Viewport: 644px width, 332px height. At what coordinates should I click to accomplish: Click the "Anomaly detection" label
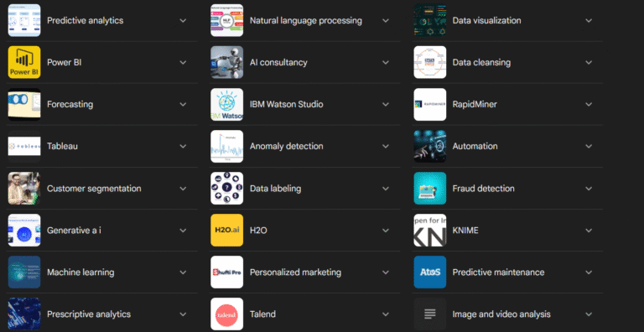286,146
